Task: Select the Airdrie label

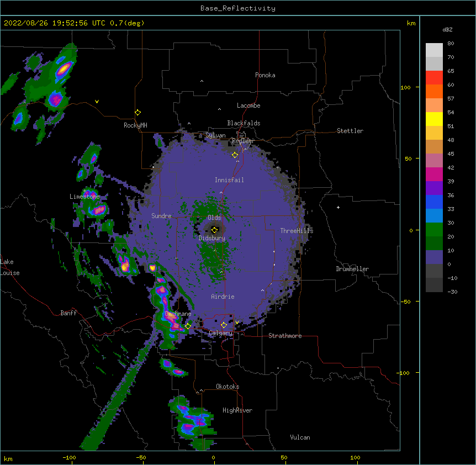Action: coord(223,297)
